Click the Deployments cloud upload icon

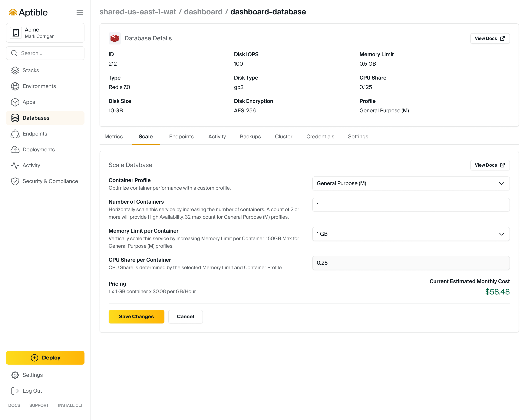coord(15,149)
